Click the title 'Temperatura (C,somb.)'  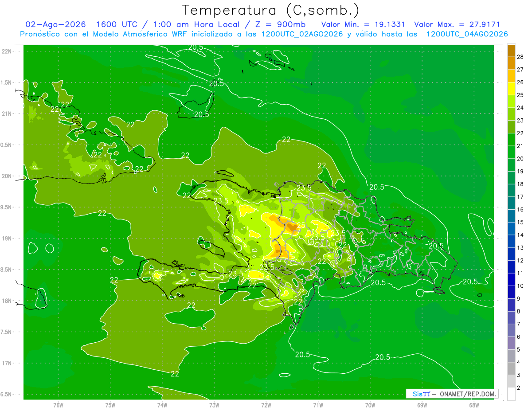[270, 10]
